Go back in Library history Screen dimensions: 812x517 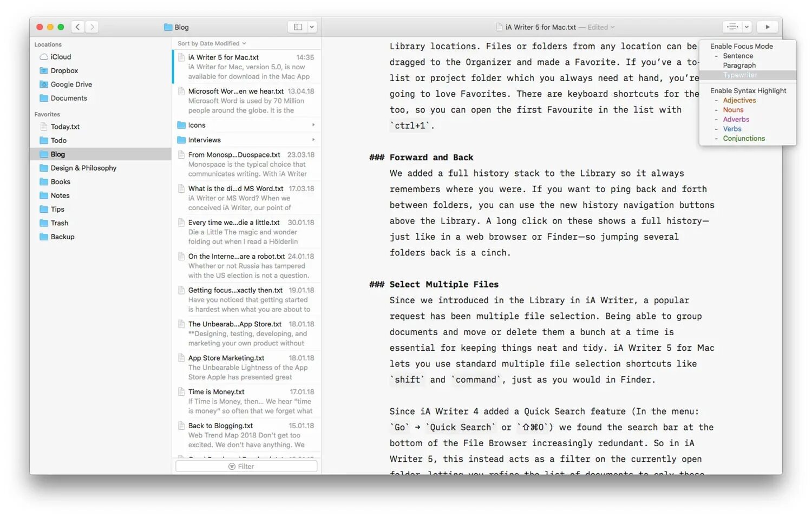(x=77, y=27)
